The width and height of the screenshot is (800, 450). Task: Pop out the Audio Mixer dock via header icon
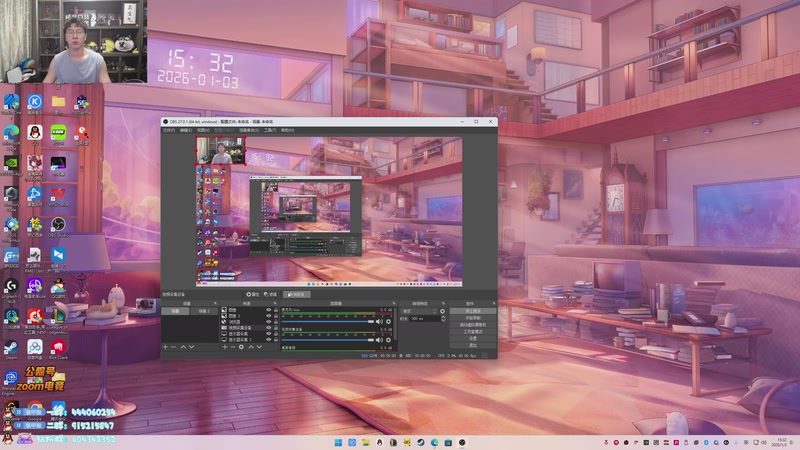[393, 304]
